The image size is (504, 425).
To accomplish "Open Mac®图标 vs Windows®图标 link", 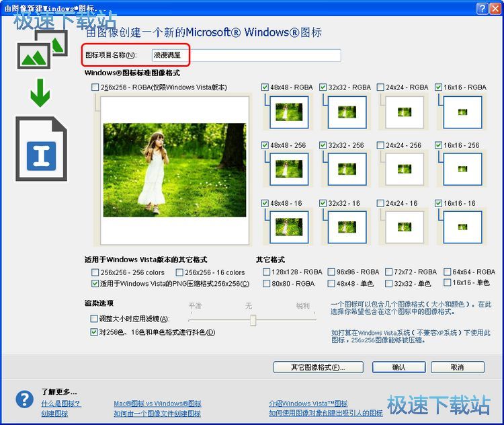I will (x=157, y=403).
